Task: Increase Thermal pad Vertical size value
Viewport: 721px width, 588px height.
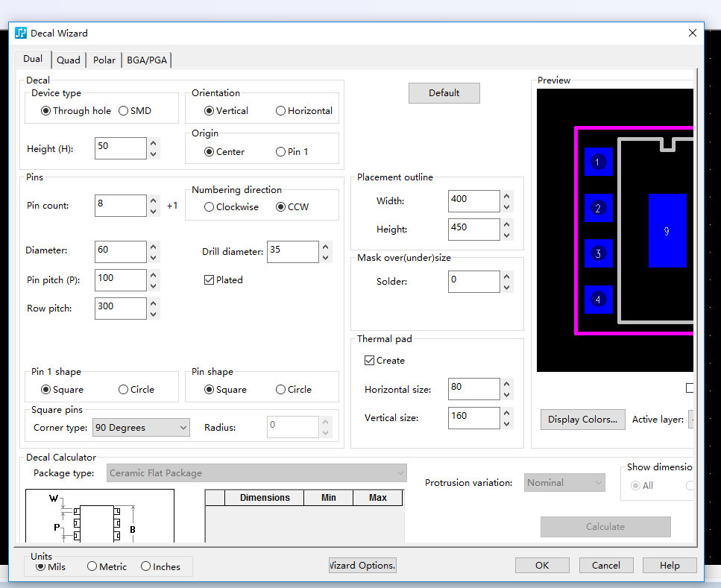Action: point(507,412)
